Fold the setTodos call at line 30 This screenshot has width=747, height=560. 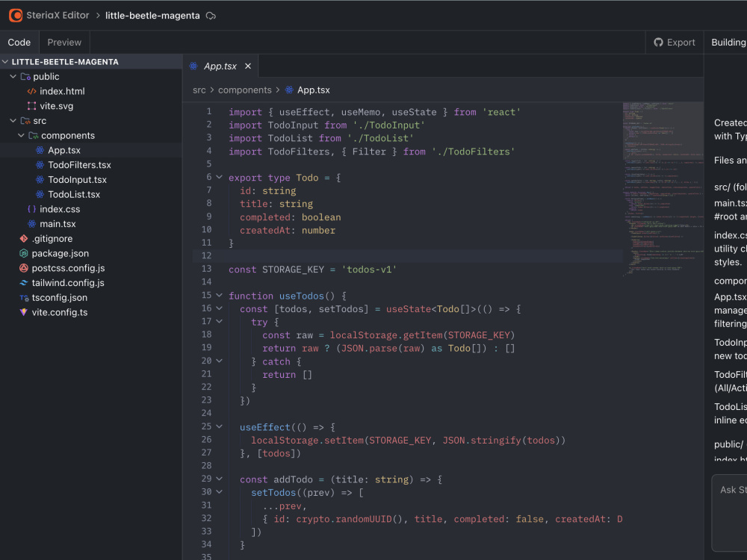point(219,492)
